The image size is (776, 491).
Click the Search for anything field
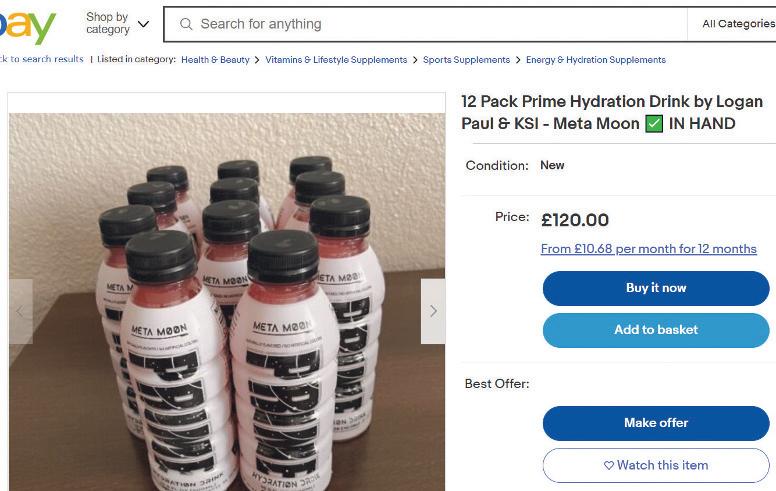[x=430, y=24]
